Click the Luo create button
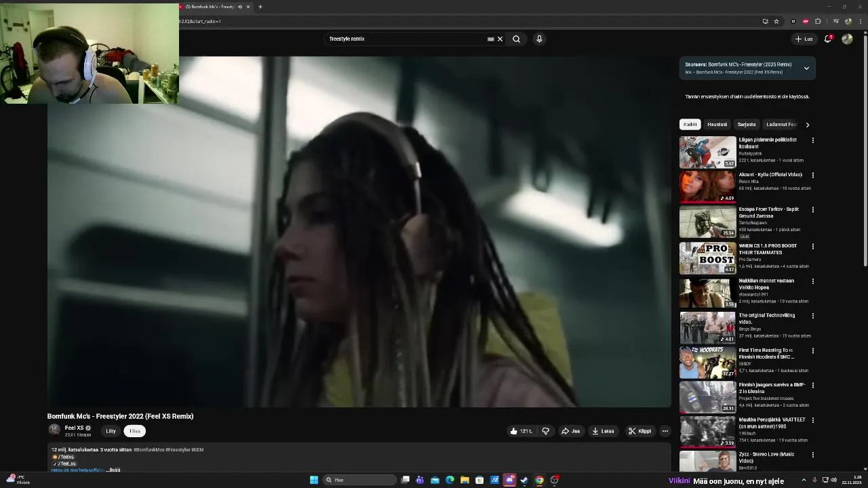 click(x=804, y=39)
